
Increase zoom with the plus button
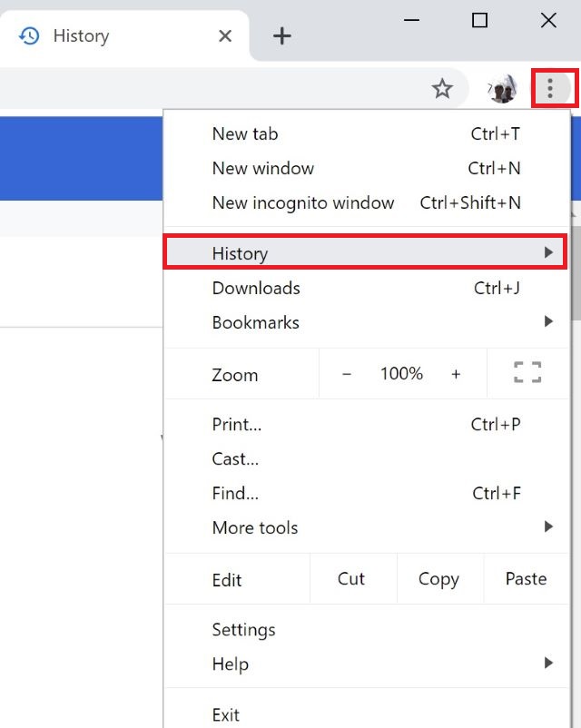(x=456, y=374)
